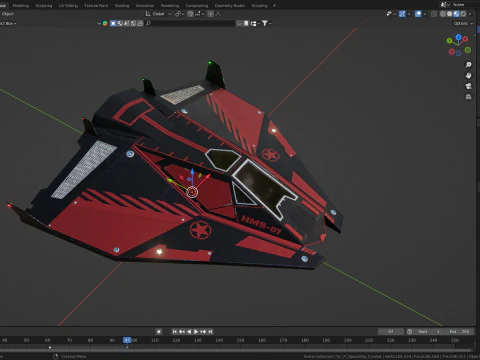Switch to the Rendering workspace tab
Image resolution: width=480 pixels, height=360 pixels.
(x=170, y=5)
